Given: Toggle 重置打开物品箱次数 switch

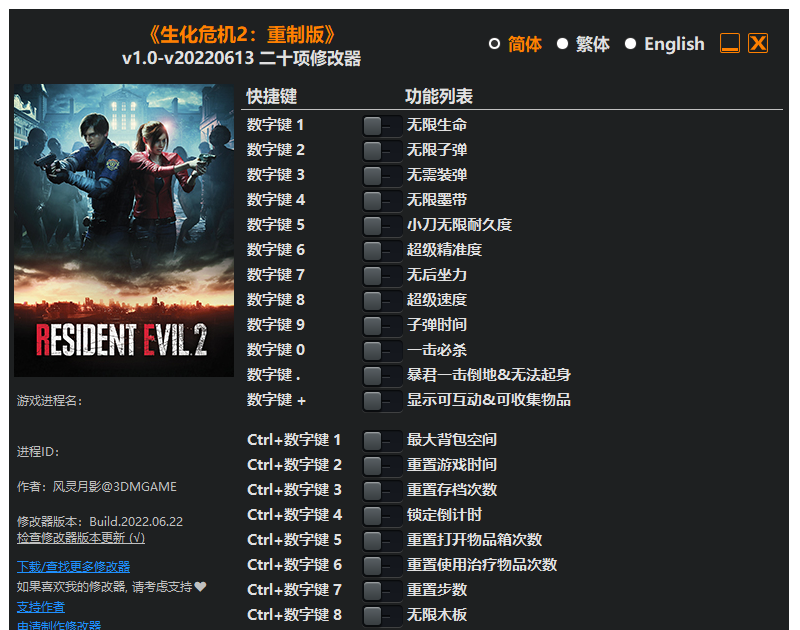Looking at the screenshot, I should coord(382,540).
